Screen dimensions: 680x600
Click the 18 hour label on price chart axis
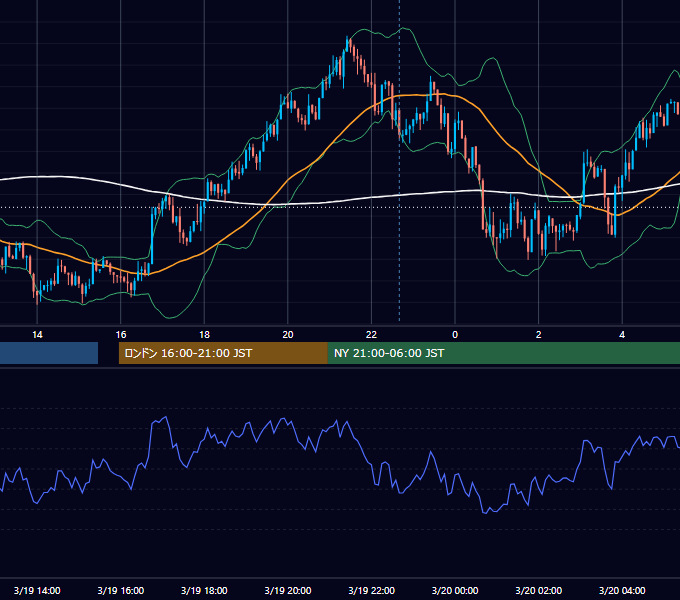pos(204,335)
